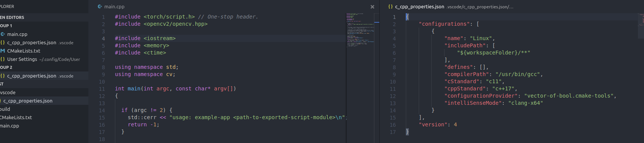Open main.cpp from the workspace file tree

coord(44,126)
